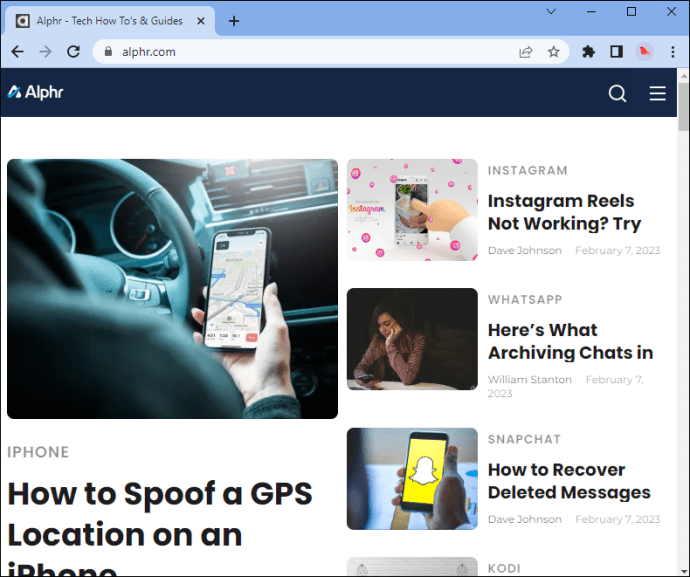Open the Instagram Reels Not Working article
Screen dimensions: 690x577
click(565, 212)
